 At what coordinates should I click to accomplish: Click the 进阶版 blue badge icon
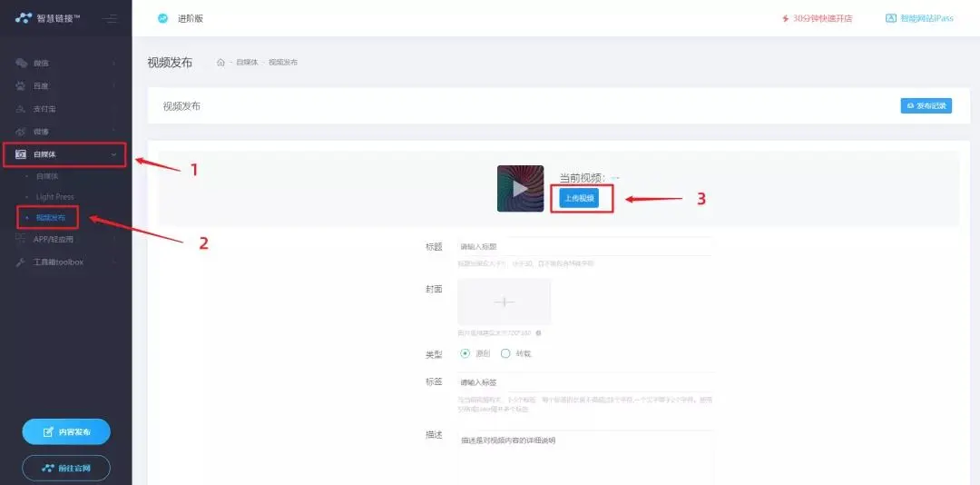[x=162, y=18]
